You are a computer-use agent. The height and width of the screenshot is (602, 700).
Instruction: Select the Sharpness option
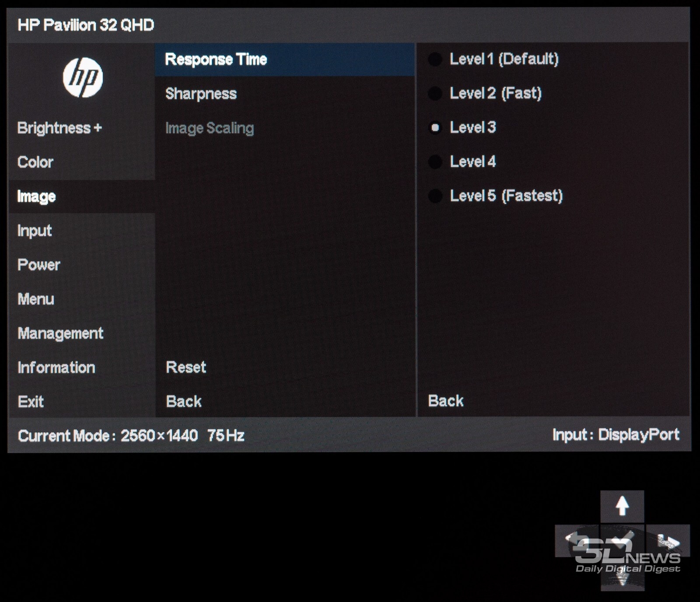click(285, 94)
